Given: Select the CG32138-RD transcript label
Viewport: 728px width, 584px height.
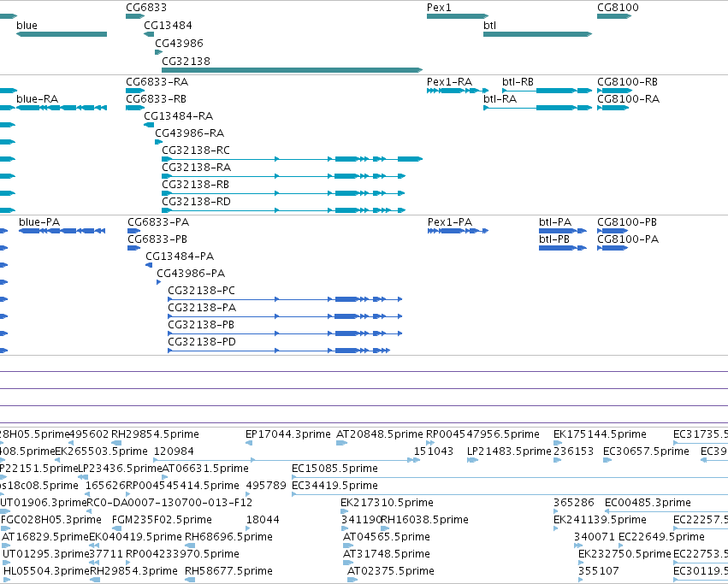Looking at the screenshot, I should click(197, 202).
